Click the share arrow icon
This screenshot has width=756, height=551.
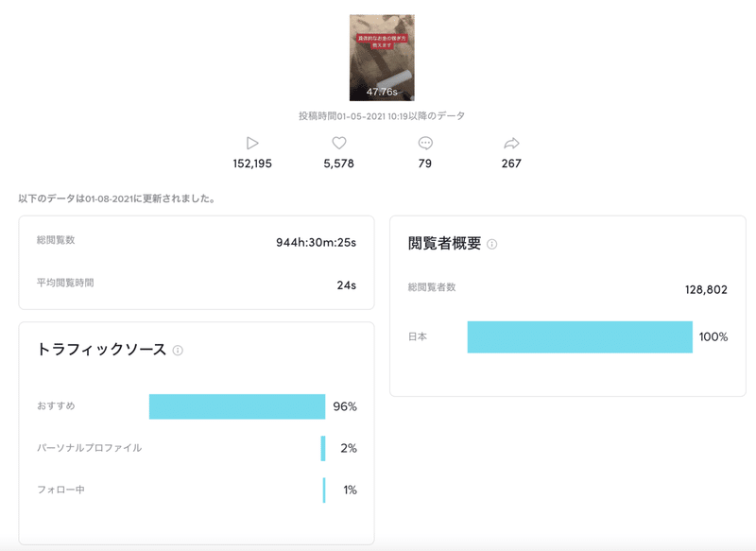click(x=511, y=144)
